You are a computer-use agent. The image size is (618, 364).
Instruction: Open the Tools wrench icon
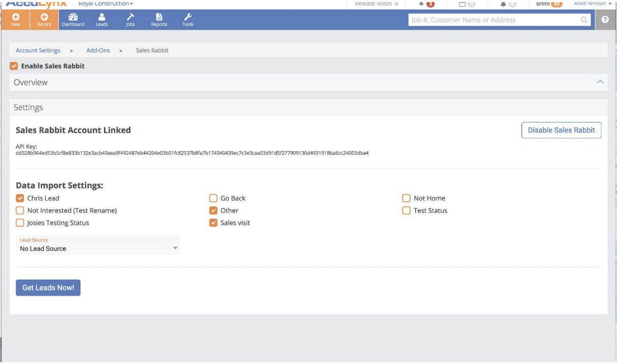pyautogui.click(x=188, y=17)
